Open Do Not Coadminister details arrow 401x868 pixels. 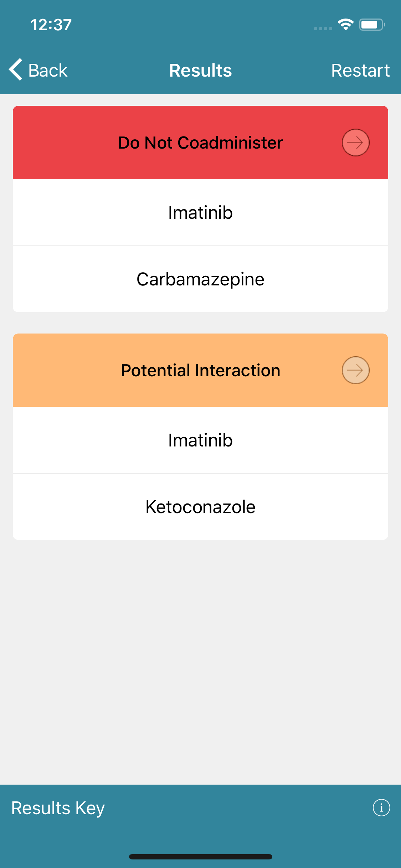coord(355,143)
